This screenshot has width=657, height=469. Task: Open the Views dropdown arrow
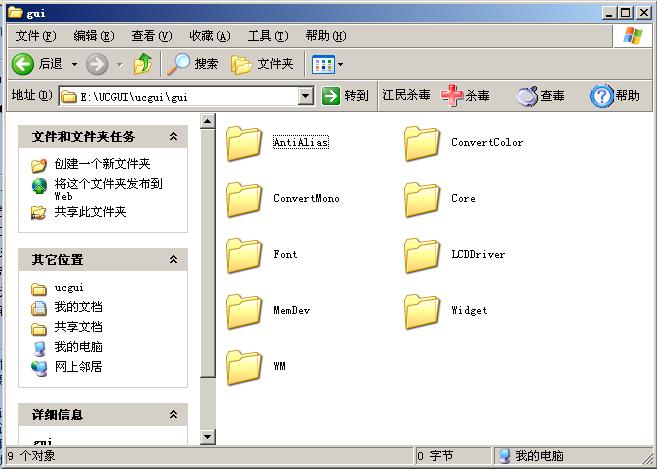click(341, 65)
